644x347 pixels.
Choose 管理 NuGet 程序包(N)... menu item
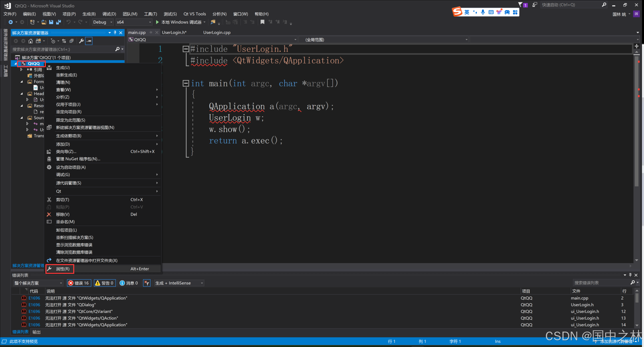[x=103, y=159]
